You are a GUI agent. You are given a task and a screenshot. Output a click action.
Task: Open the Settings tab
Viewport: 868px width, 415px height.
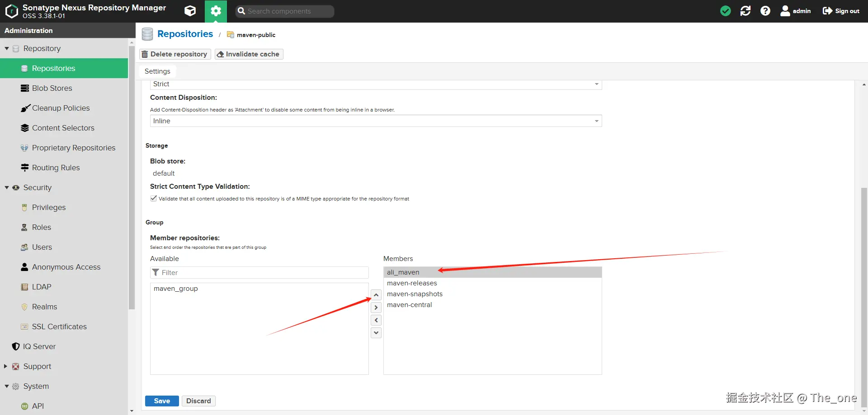157,71
